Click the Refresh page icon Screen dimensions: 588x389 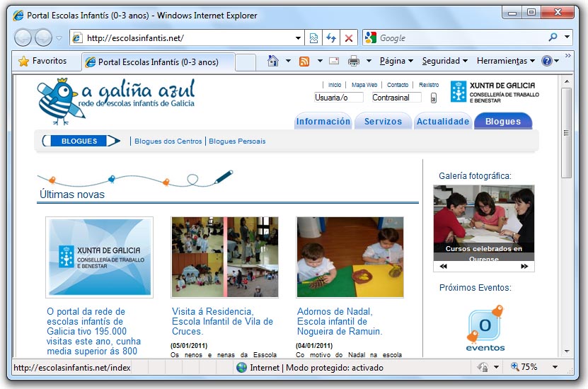[x=330, y=38]
